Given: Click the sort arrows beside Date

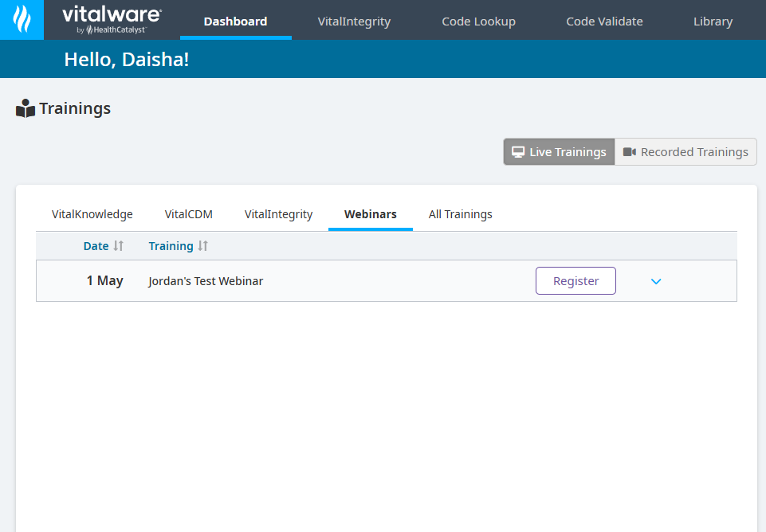Looking at the screenshot, I should pyautogui.click(x=119, y=246).
